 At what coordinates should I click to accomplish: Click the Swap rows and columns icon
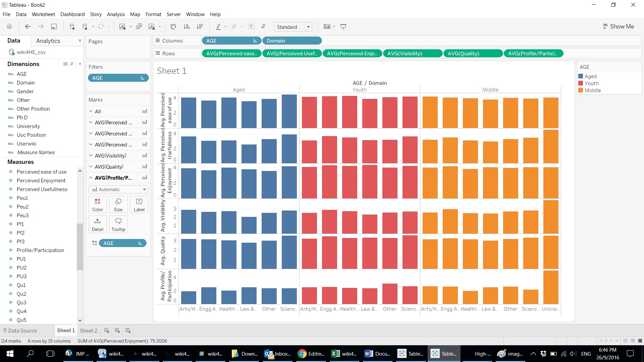tap(173, 27)
